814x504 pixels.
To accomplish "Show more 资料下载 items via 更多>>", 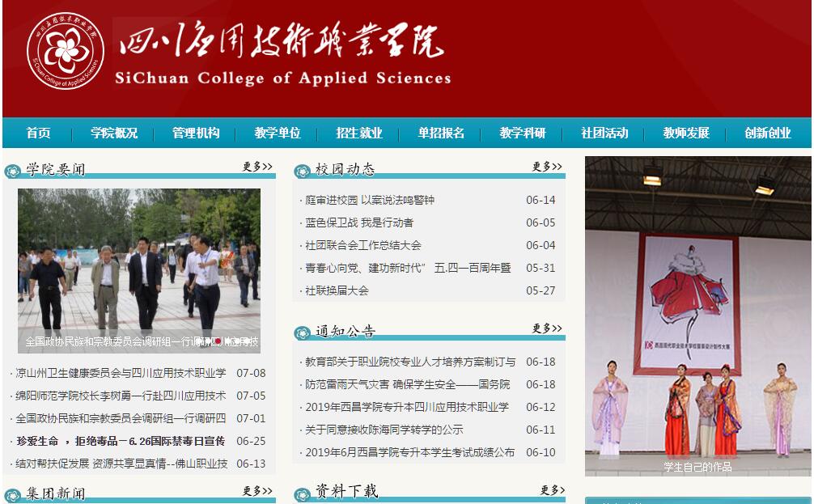I will click(547, 490).
